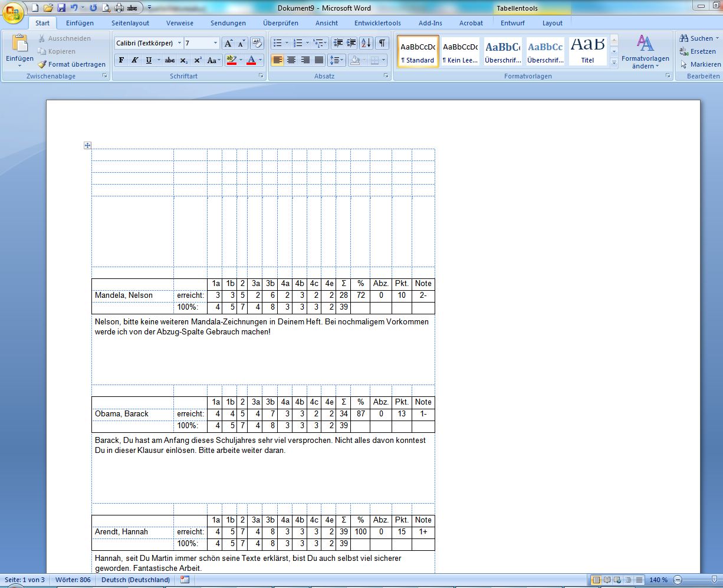This screenshot has width=723, height=588.
Task: Switch to full screen reading view
Action: pyautogui.click(x=607, y=580)
